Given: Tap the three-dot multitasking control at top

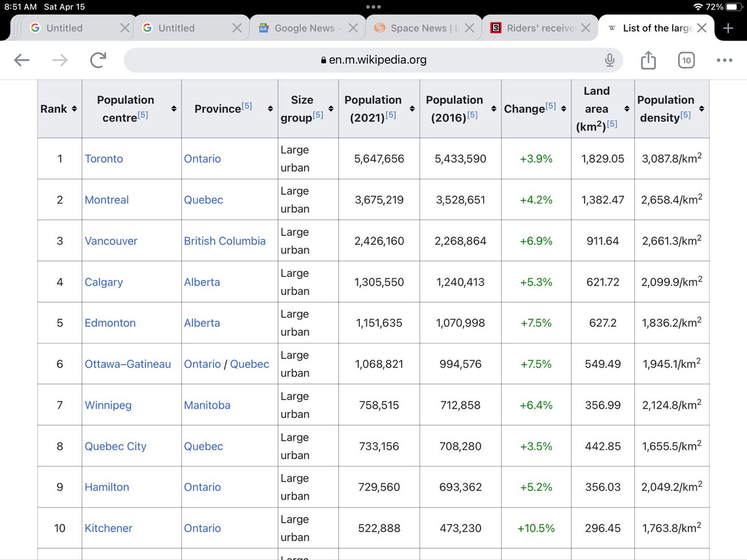Looking at the screenshot, I should point(374,6).
